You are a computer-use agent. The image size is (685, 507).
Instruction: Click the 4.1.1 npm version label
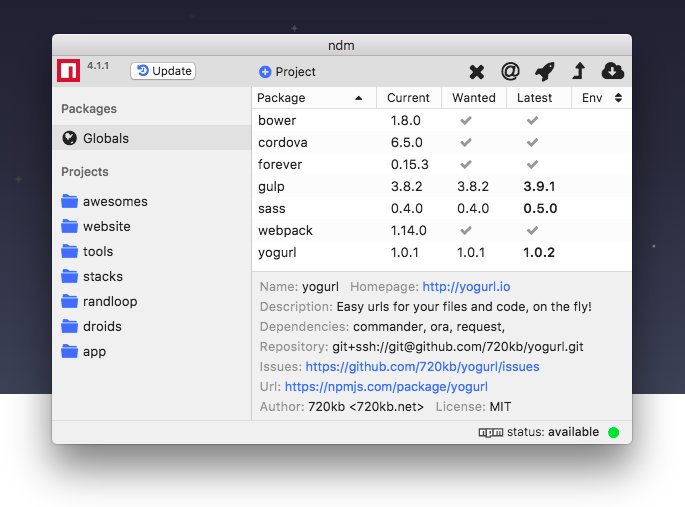coord(98,66)
